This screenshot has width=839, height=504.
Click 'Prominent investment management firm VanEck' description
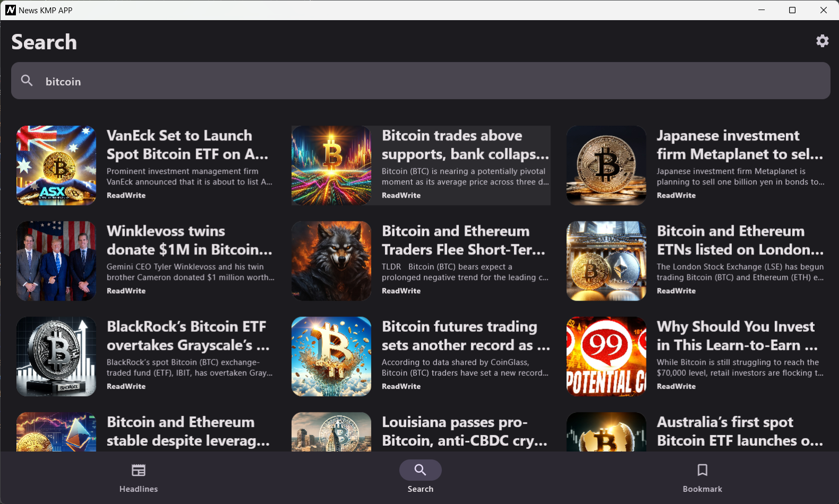(189, 176)
